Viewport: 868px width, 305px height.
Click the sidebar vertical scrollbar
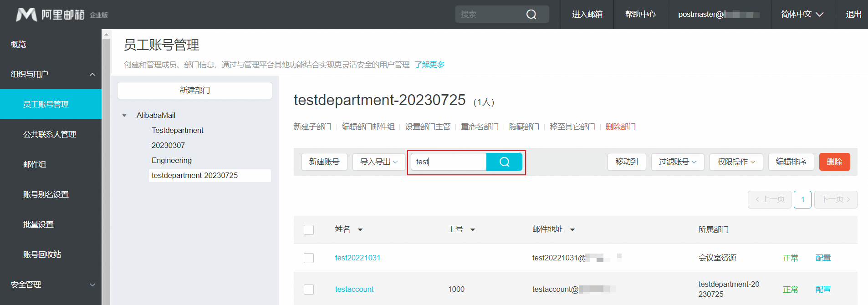click(106, 172)
